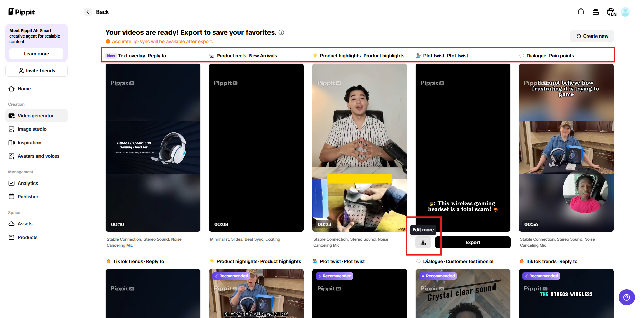Viewport: 644px width, 318px height.
Task: Open the second-row TikTok trends thumbnail without Recommended badge
Action: pos(153,293)
